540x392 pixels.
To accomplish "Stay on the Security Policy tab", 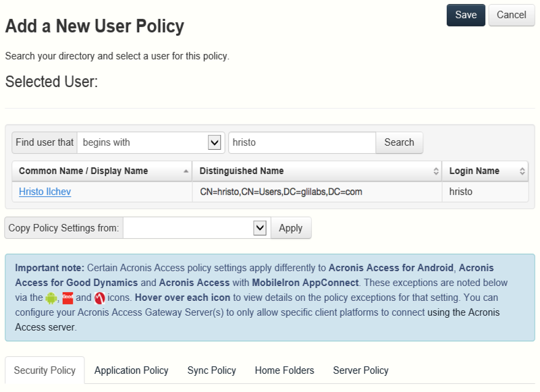I will tap(44, 370).
